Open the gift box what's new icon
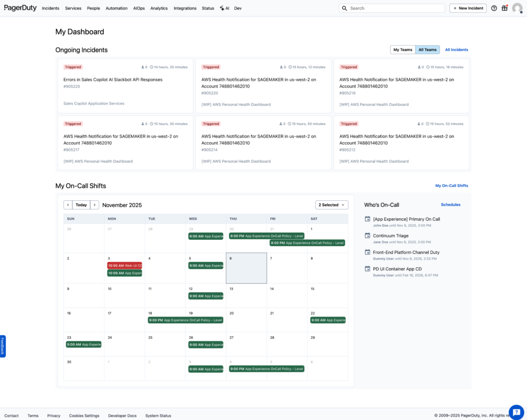 (504, 8)
